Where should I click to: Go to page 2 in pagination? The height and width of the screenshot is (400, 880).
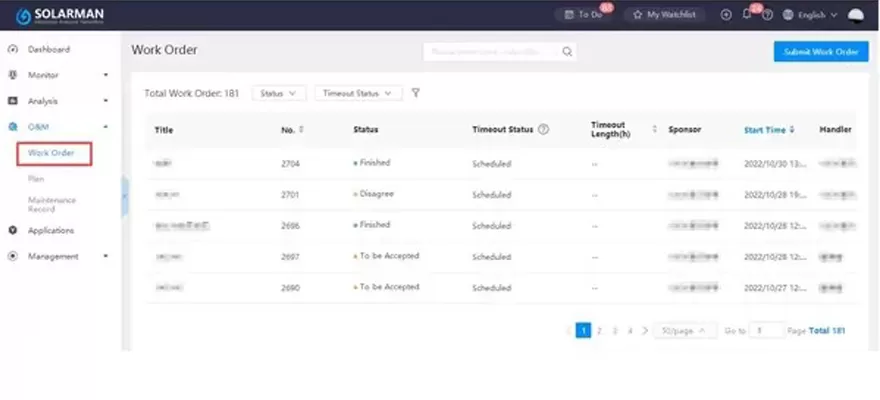coord(600,330)
